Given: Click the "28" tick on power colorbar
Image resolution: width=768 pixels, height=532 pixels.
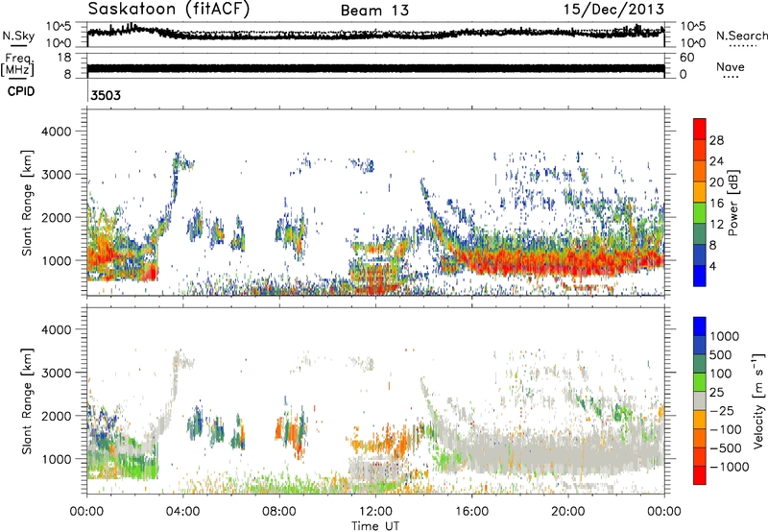Looking at the screenshot, I should pyautogui.click(x=716, y=140).
